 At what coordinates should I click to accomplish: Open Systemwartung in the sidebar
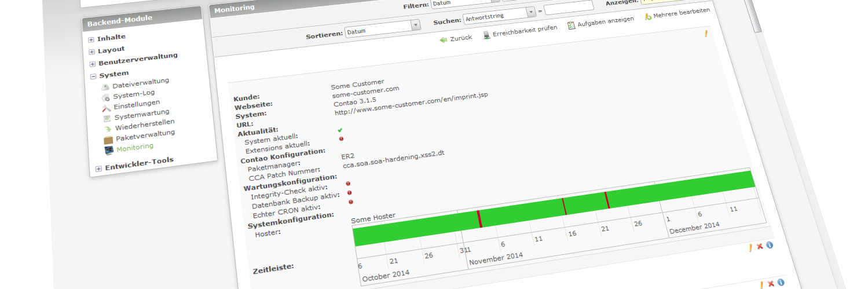point(142,114)
